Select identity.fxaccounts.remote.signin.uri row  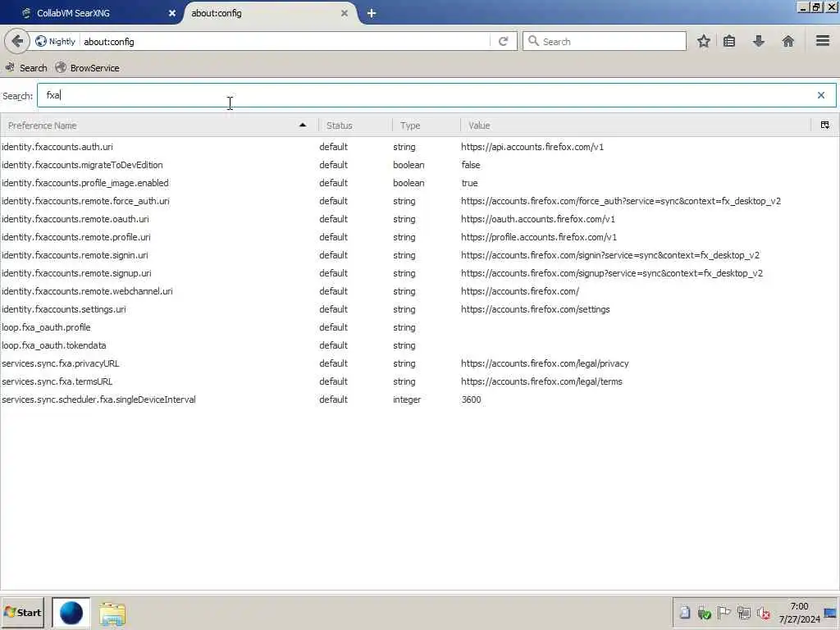coord(419,256)
